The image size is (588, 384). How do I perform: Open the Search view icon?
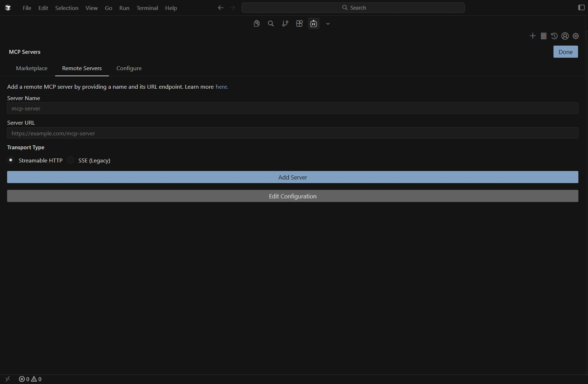click(271, 24)
